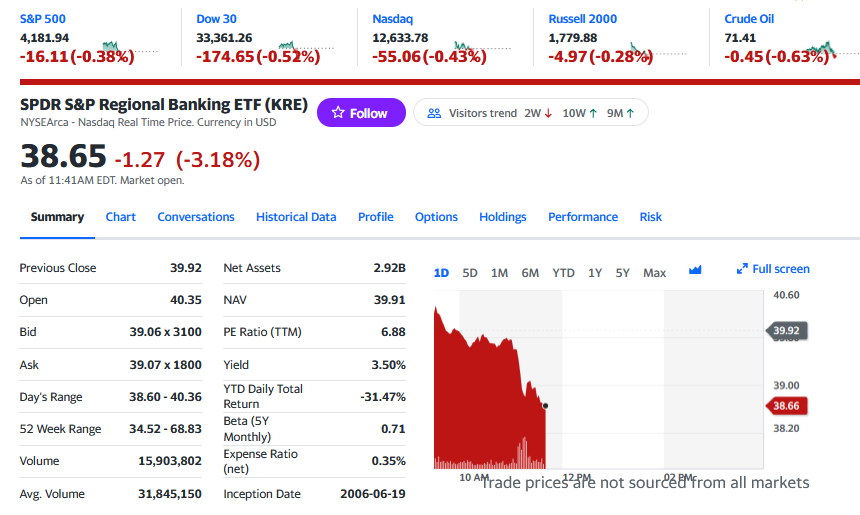Click the Volume value 15,903,802
The height and width of the screenshot is (515, 860).
[x=170, y=461]
